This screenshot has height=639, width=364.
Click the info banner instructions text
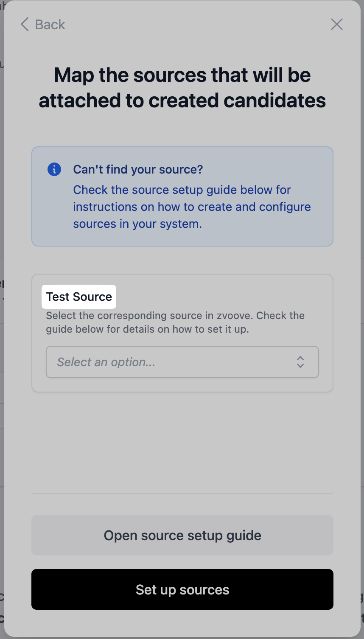[x=192, y=207]
